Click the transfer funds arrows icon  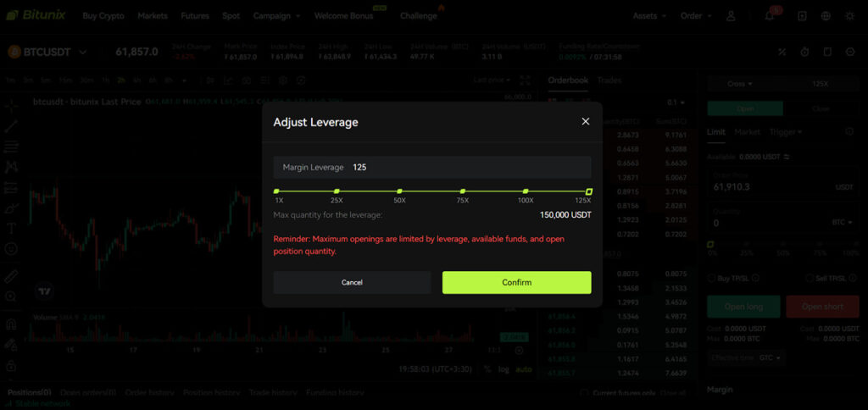[x=786, y=158]
